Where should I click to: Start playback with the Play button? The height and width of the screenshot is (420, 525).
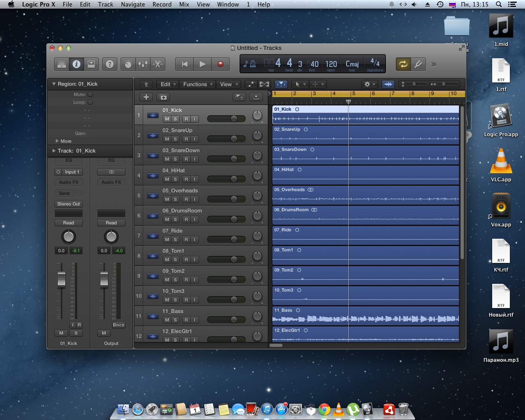pyautogui.click(x=202, y=64)
